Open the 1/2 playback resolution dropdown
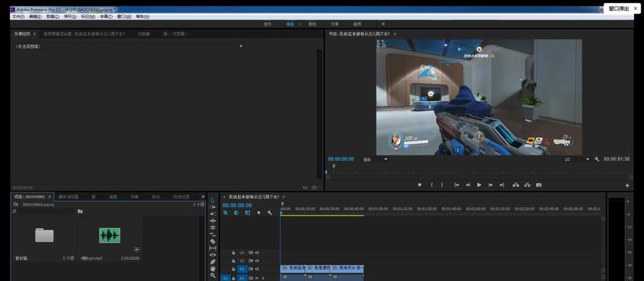The width and height of the screenshot is (644, 281). 577,159
